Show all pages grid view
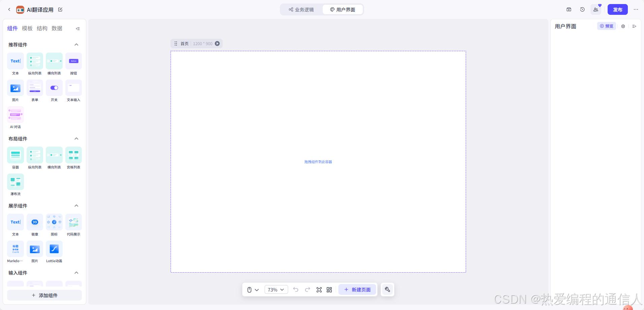This screenshot has height=310, width=644. 329,290
